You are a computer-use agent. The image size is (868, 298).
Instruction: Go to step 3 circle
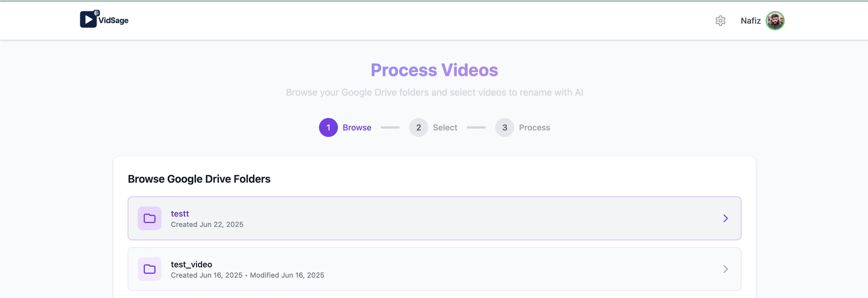(x=505, y=127)
